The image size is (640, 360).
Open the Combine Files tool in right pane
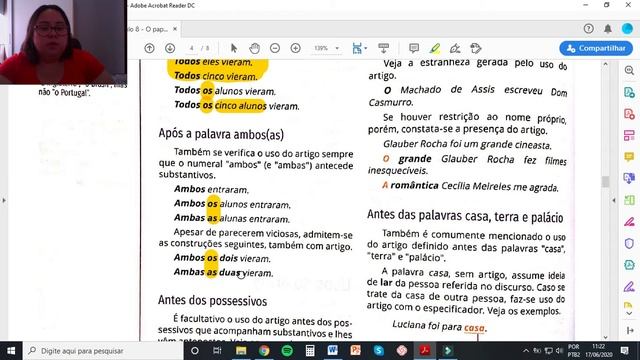tap(629, 178)
